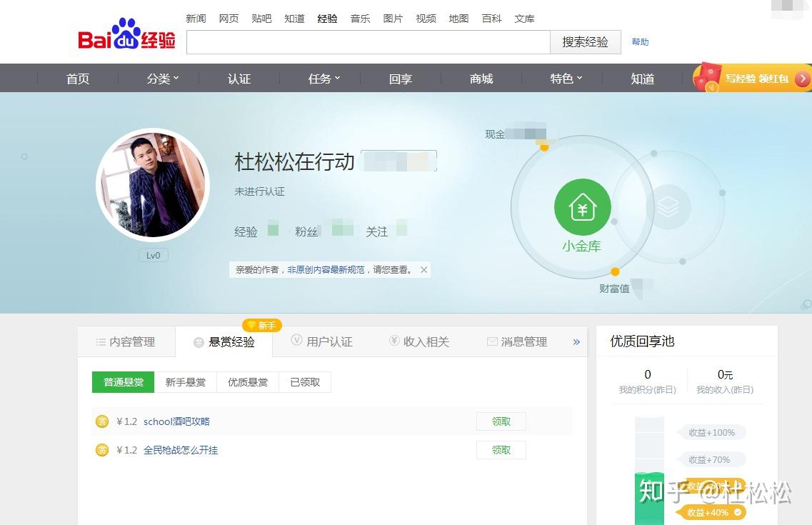Select the 普通悬赏 filter
This screenshot has height=525, width=812.
(124, 382)
